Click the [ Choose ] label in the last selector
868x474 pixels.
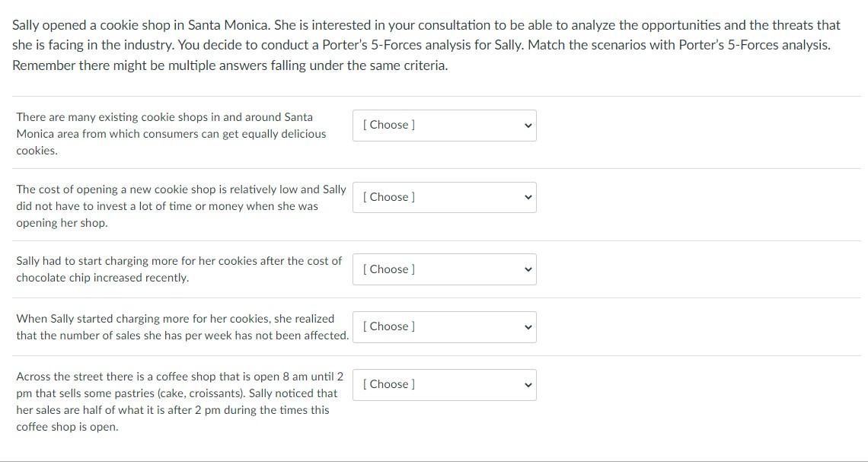click(388, 384)
